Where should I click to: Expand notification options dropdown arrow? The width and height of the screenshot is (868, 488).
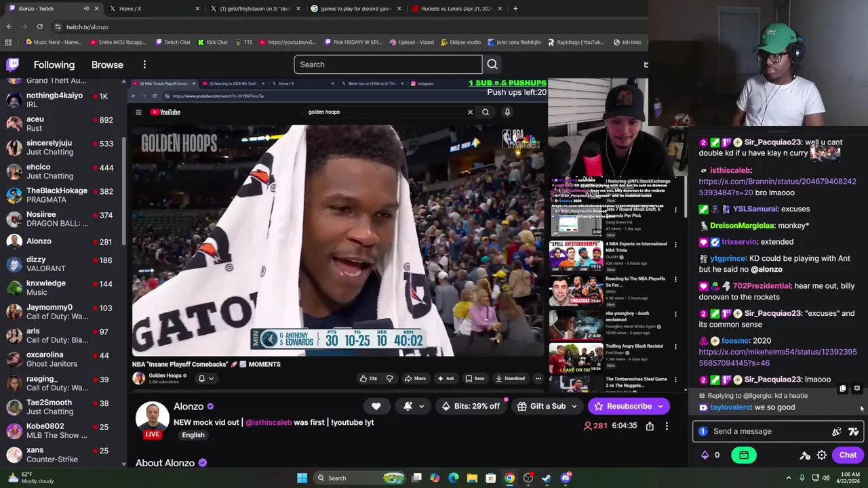click(x=421, y=407)
